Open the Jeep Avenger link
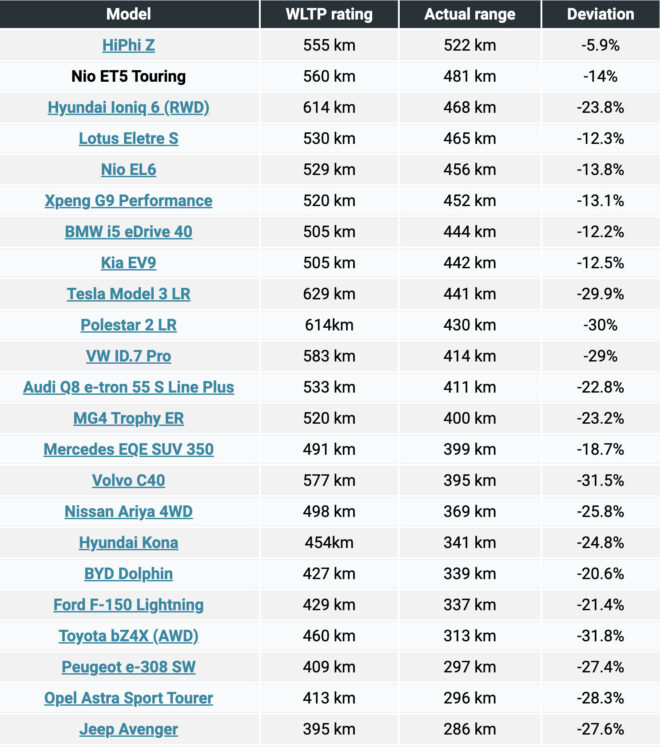The image size is (660, 747). pos(128,729)
